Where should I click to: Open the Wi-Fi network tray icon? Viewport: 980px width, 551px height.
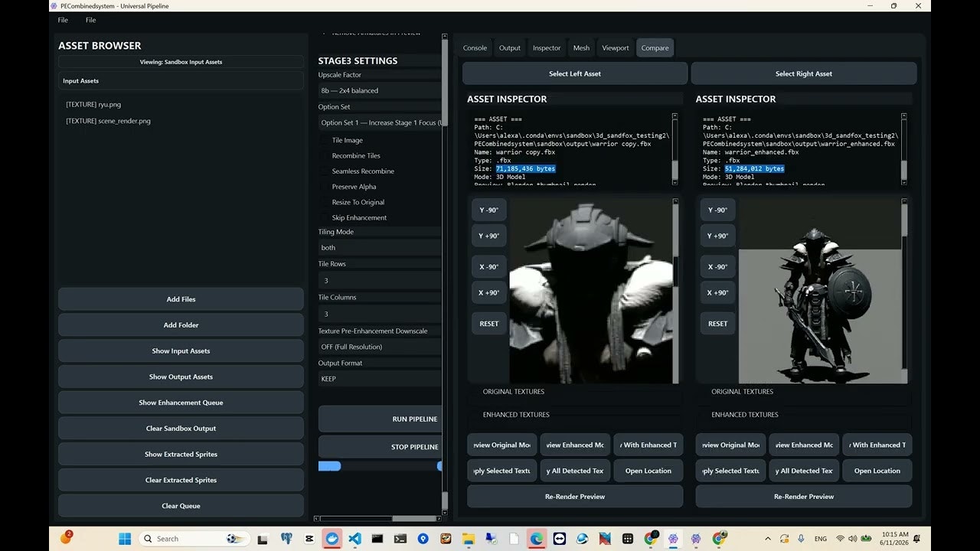coord(840,539)
